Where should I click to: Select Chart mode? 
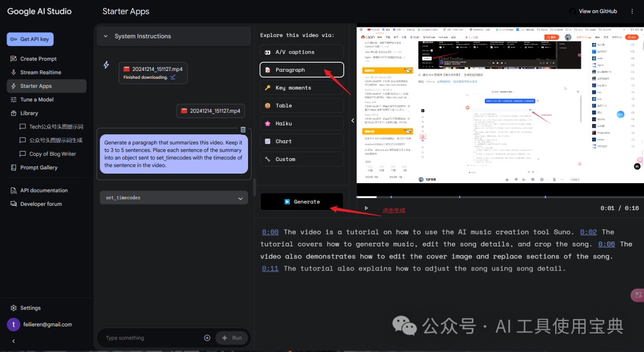click(302, 141)
